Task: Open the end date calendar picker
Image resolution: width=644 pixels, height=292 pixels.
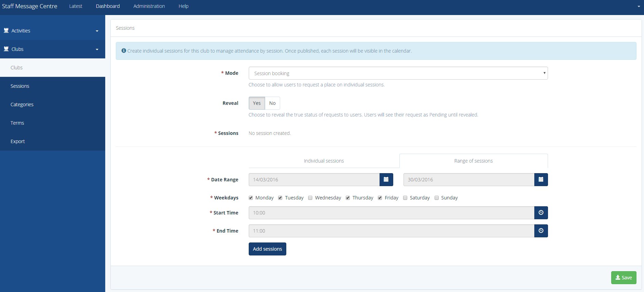Action: [541, 180]
